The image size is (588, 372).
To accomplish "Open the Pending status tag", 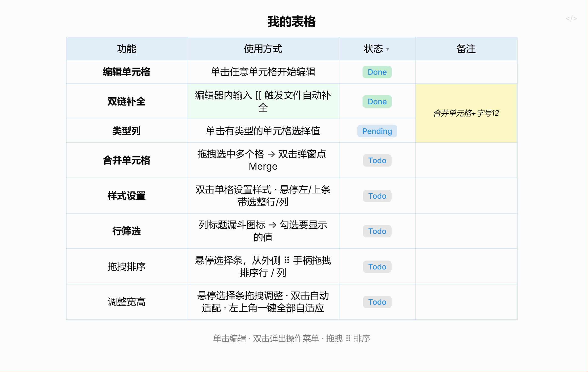I will [x=377, y=131].
